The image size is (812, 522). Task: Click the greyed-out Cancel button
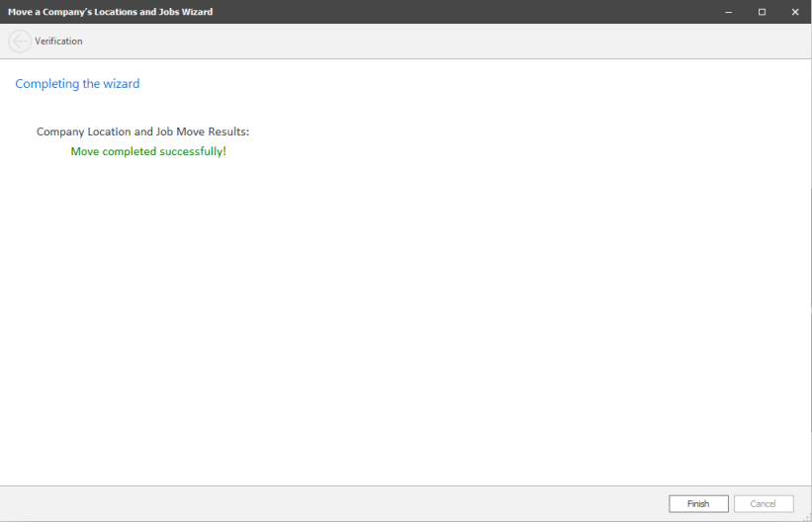(x=763, y=504)
